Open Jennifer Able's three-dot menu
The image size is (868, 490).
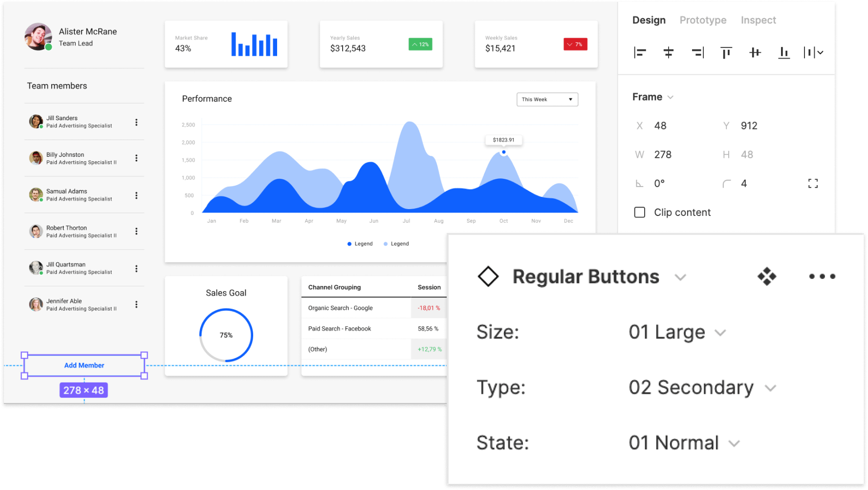(136, 304)
